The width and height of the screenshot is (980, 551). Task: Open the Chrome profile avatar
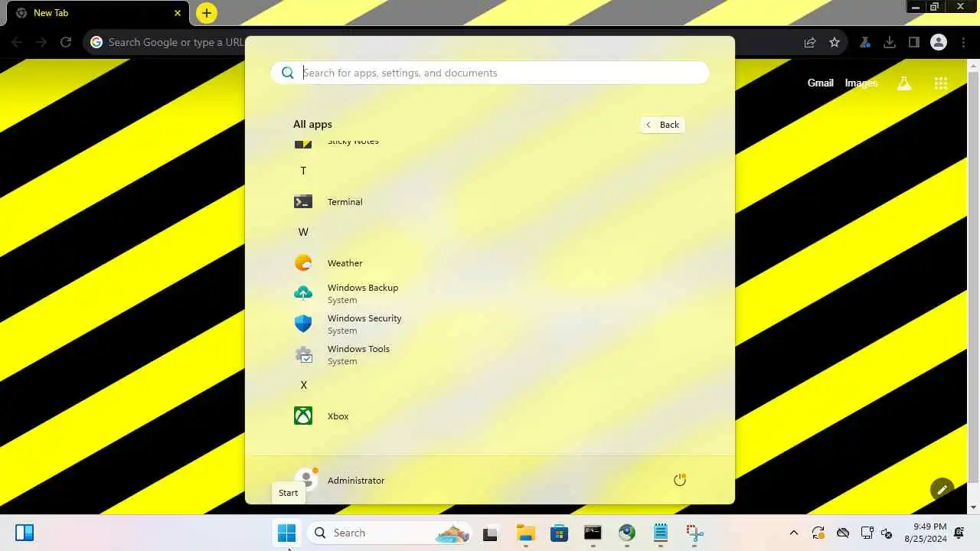pyautogui.click(x=939, y=42)
